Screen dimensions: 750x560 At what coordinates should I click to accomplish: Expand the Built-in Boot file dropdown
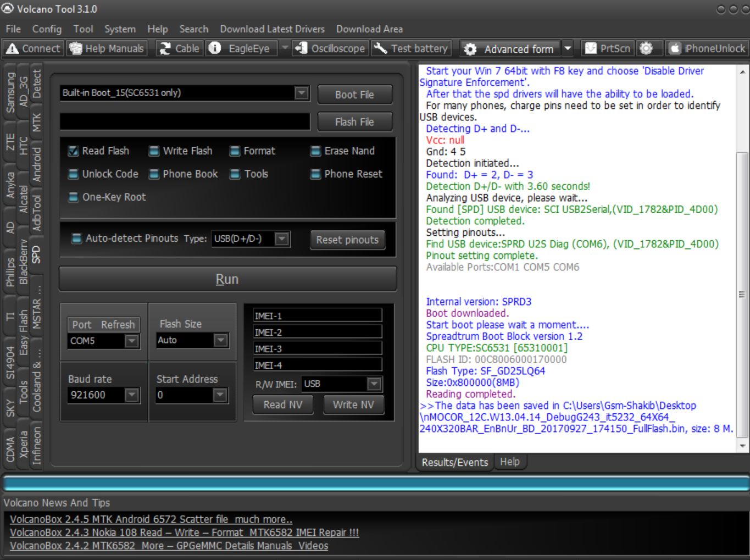(x=301, y=93)
